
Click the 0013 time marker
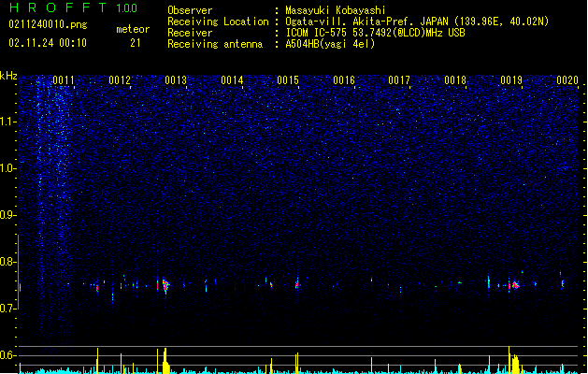[x=176, y=80]
